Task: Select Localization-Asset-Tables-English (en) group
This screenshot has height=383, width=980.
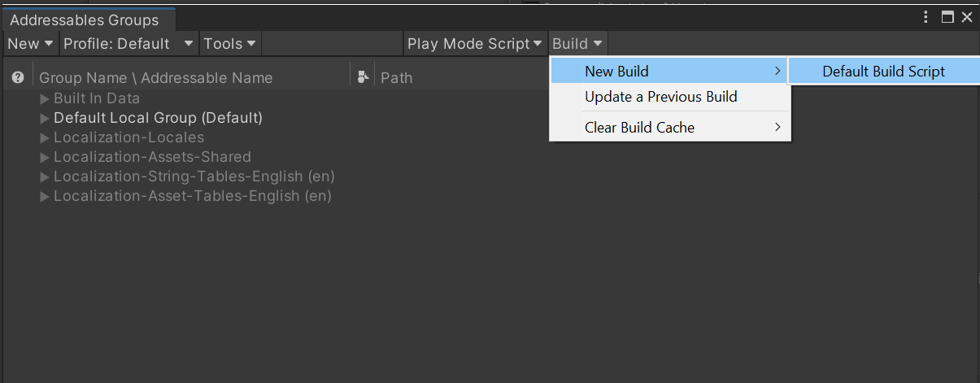Action: coord(192,196)
